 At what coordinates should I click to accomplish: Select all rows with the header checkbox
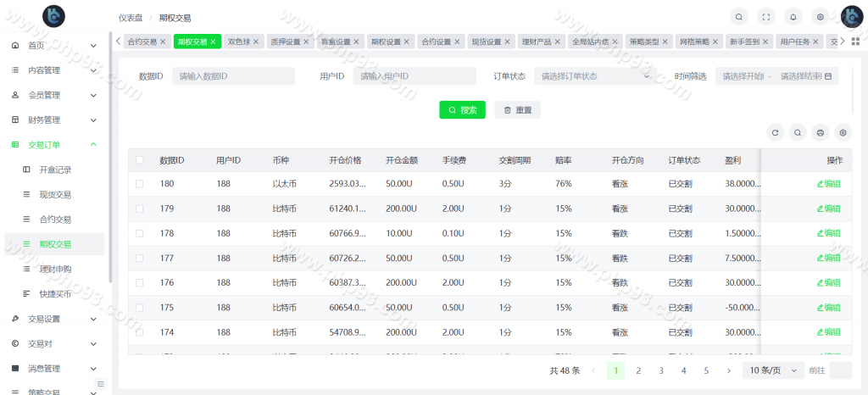(x=140, y=160)
